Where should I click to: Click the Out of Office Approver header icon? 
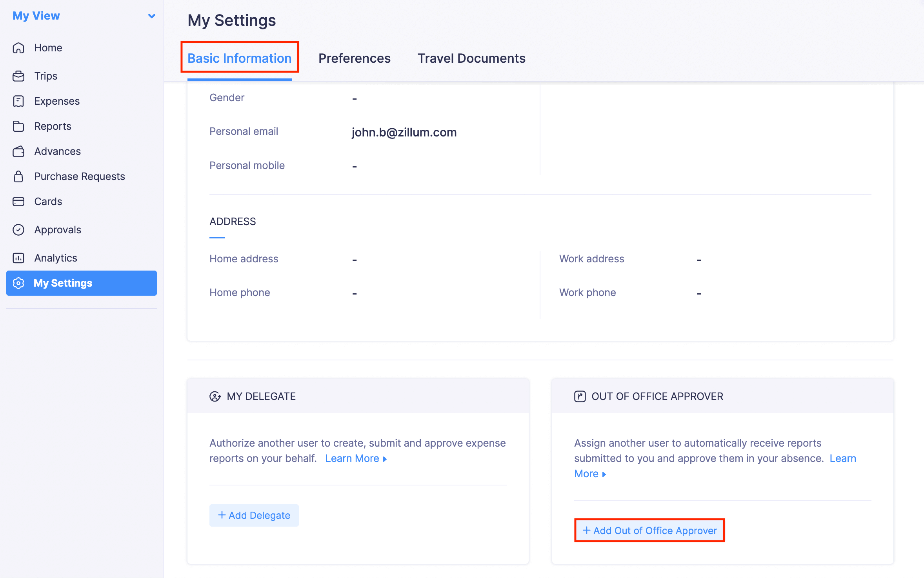tap(580, 396)
